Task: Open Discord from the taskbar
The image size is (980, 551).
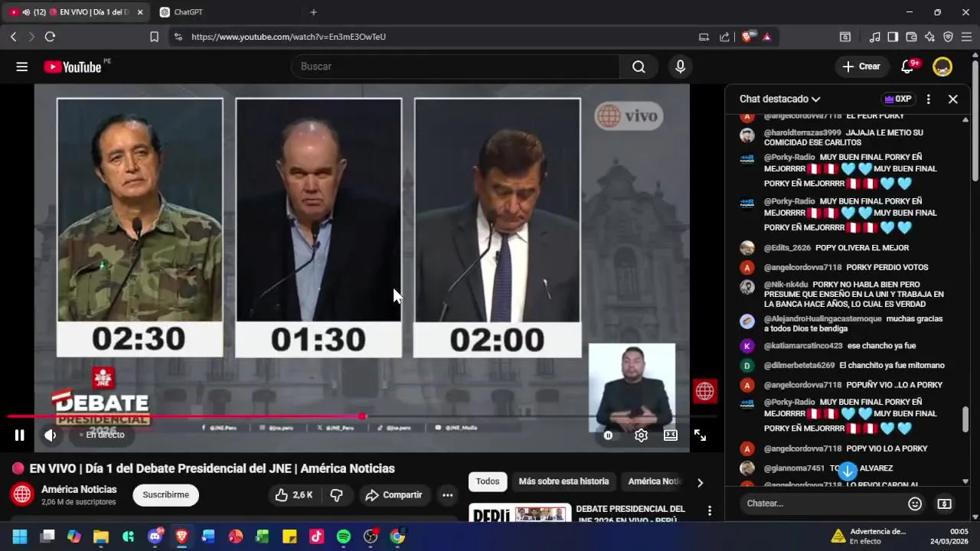Action: 155,536
